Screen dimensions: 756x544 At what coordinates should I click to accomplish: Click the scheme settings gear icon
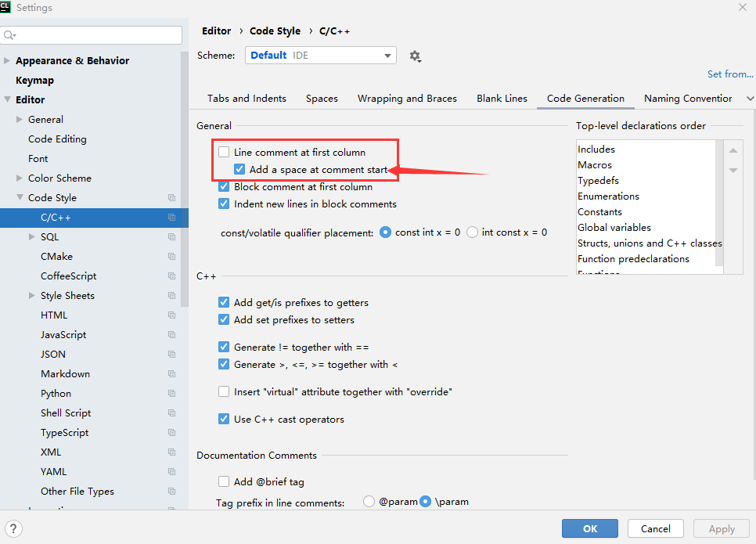[415, 56]
